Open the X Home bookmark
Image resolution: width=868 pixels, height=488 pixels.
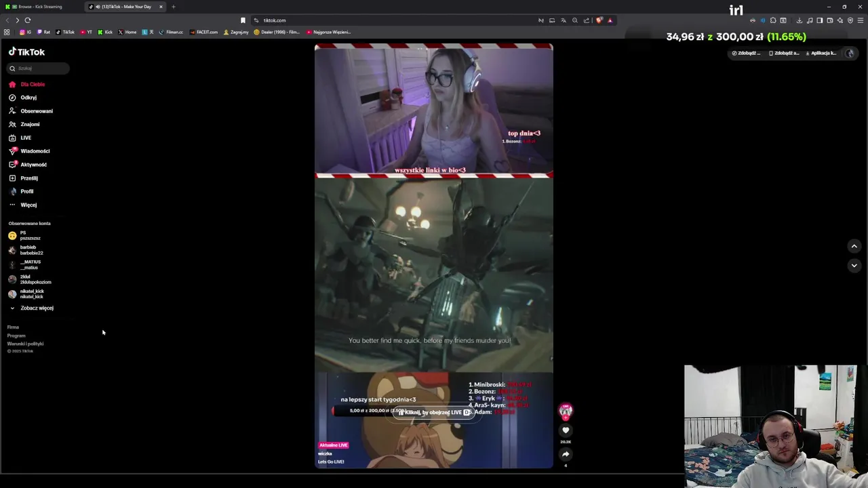tap(127, 32)
